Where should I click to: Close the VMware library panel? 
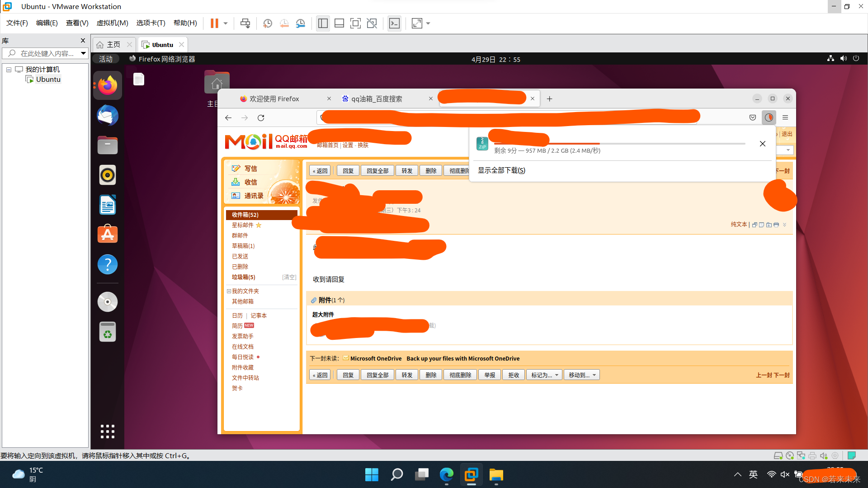(x=83, y=40)
